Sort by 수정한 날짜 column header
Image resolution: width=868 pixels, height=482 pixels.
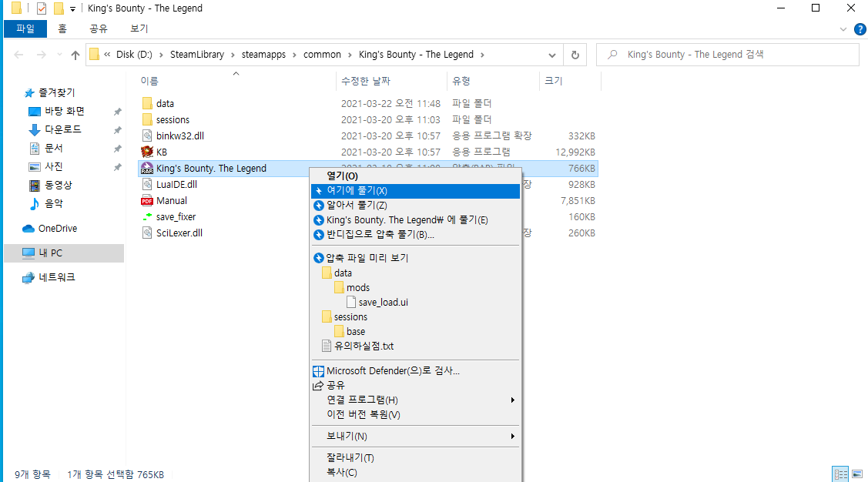(366, 82)
